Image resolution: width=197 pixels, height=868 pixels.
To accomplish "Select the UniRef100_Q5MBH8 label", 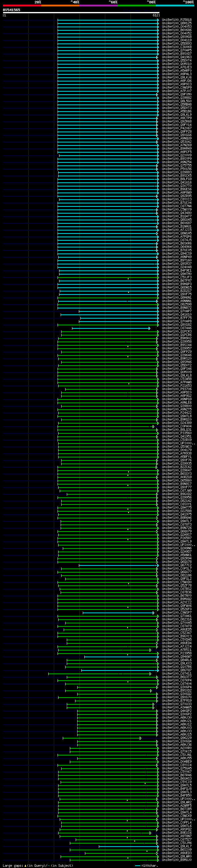I will pyautogui.click(x=177, y=104).
